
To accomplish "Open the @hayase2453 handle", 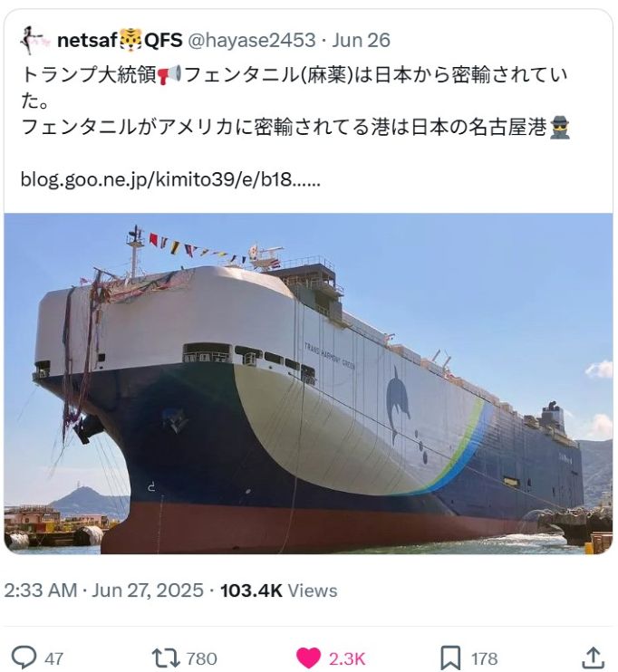I will click(x=252, y=40).
